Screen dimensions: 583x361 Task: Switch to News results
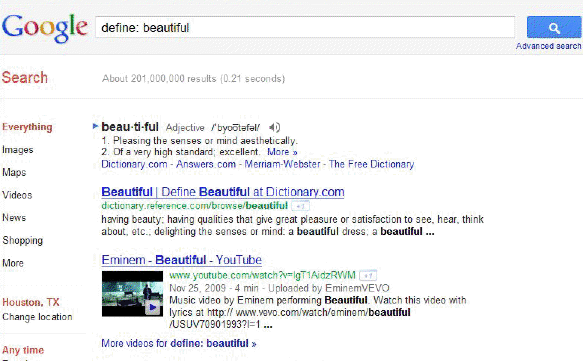(14, 218)
